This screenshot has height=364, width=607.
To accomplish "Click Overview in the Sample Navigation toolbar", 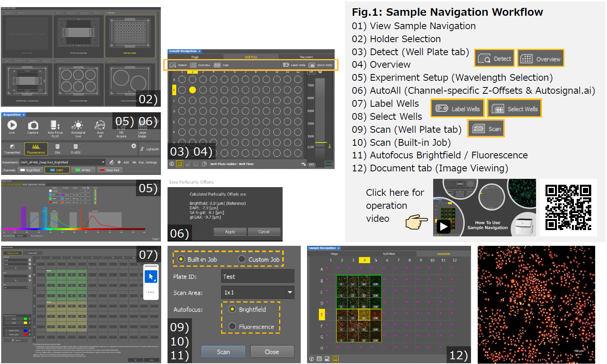I will pyautogui.click(x=200, y=65).
